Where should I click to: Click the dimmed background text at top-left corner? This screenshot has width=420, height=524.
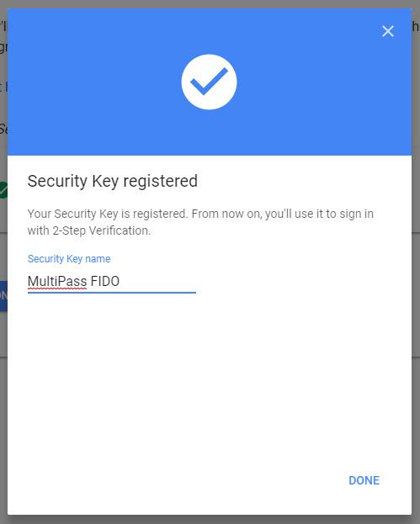click(3, 26)
